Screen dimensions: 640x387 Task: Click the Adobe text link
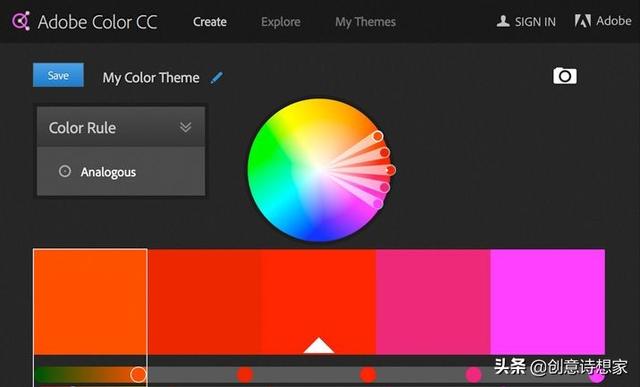tap(613, 21)
